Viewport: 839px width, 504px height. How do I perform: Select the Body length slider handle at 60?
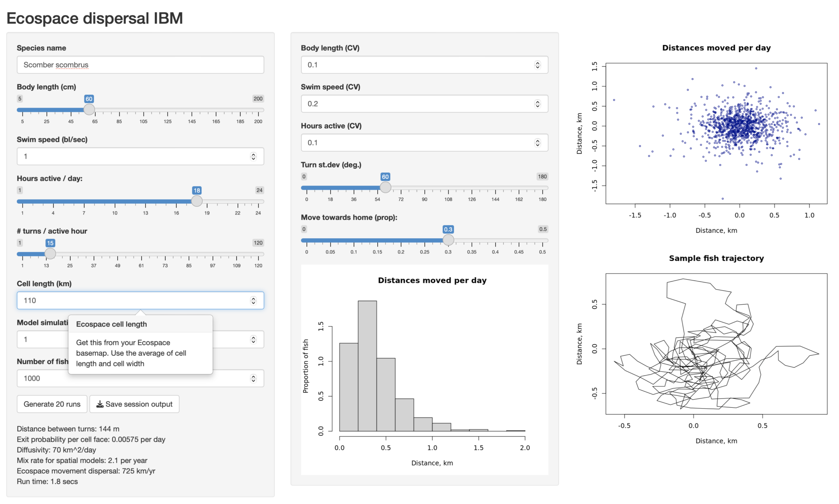pos(89,109)
